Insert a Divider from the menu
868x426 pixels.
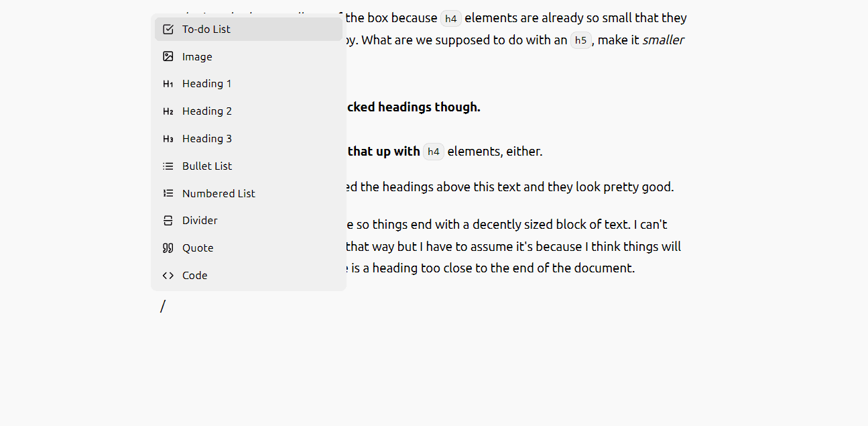(249, 221)
